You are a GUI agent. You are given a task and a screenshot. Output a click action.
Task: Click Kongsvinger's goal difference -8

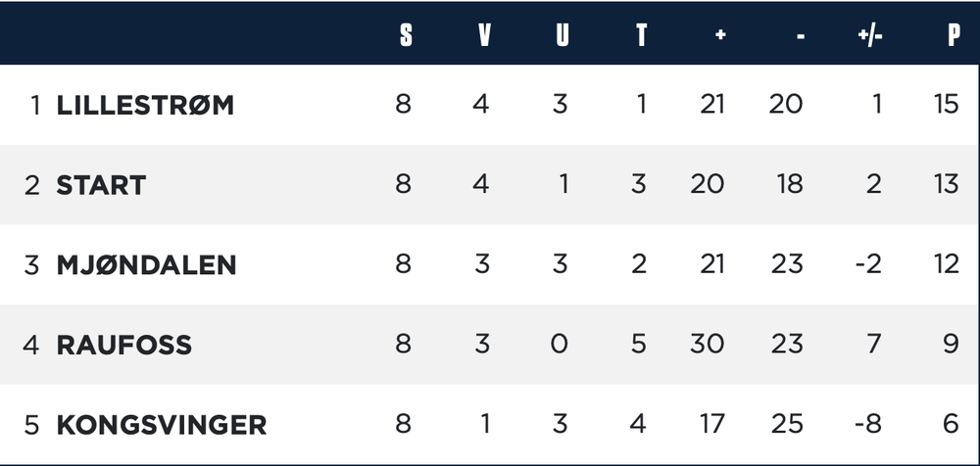coord(868,426)
